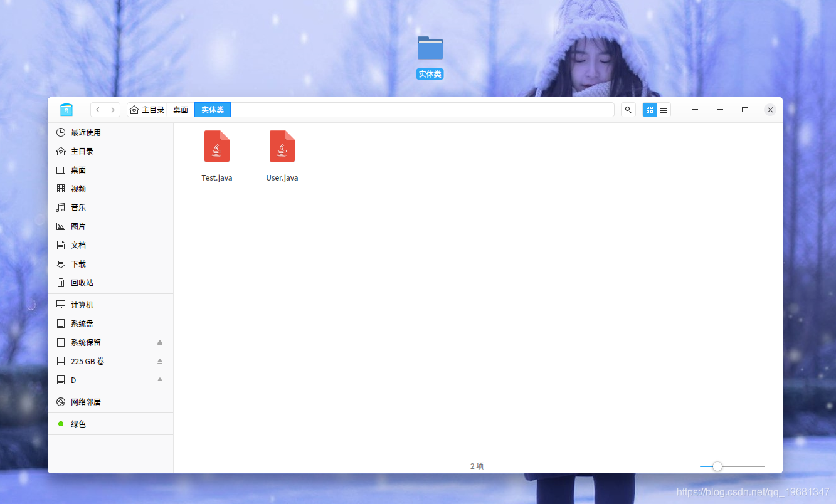Click the monitor icon beside 计算机

(61, 305)
